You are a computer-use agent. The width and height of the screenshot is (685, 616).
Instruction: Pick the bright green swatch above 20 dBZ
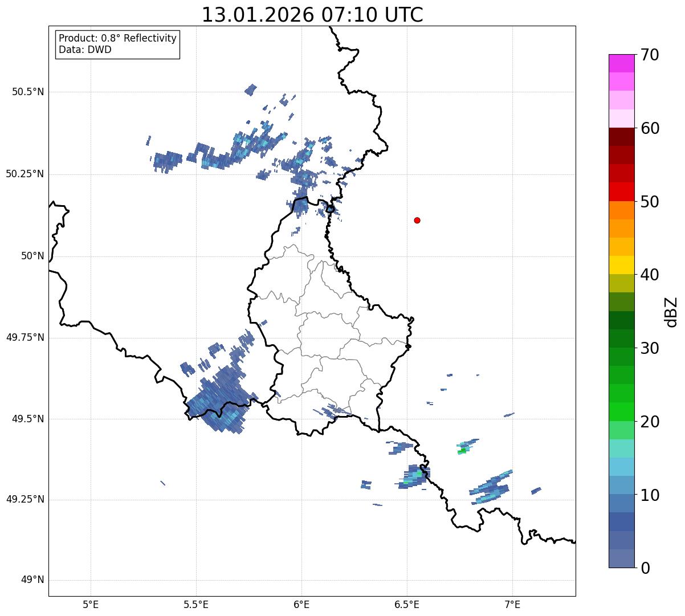click(x=621, y=411)
